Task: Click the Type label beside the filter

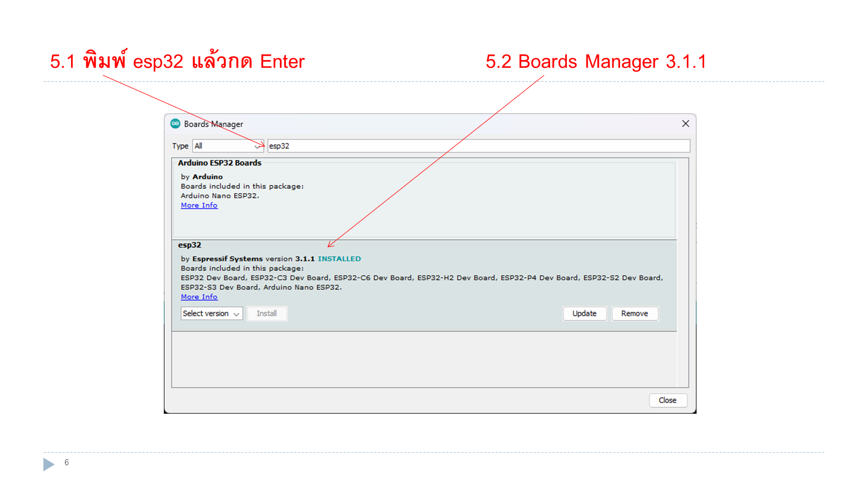Action: [180, 146]
